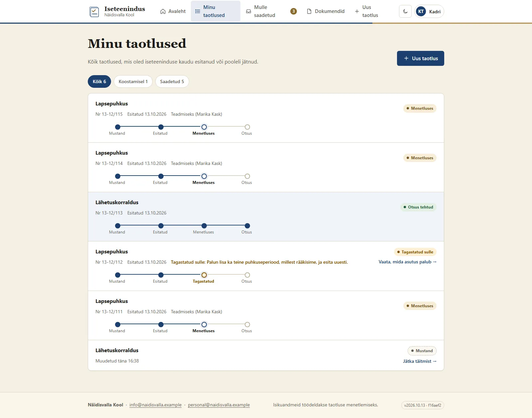
Task: Click Menetluses badge for Nr 13-12/114
Action: 420,158
